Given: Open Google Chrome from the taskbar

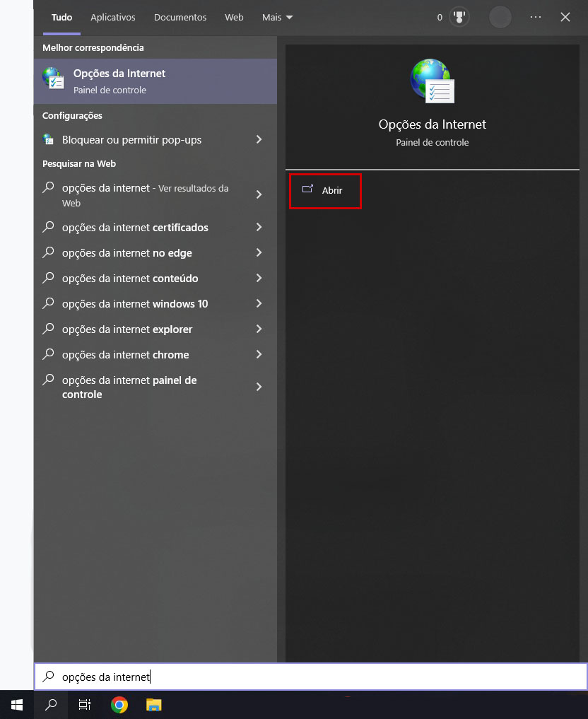Looking at the screenshot, I should point(119,705).
